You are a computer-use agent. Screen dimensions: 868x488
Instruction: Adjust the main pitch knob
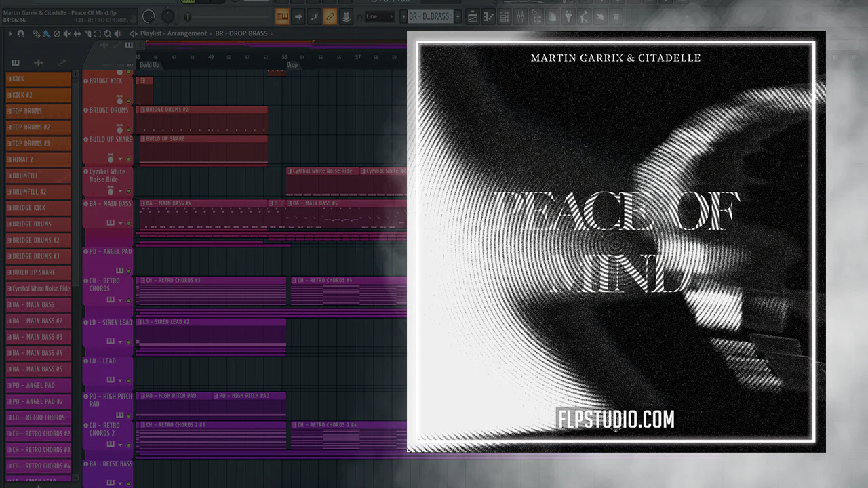point(167,16)
